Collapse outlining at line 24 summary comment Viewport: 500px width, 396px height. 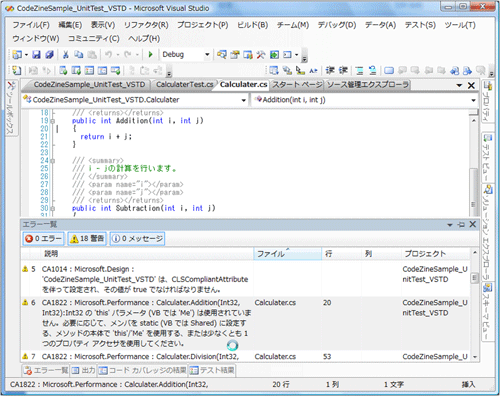(x=52, y=161)
